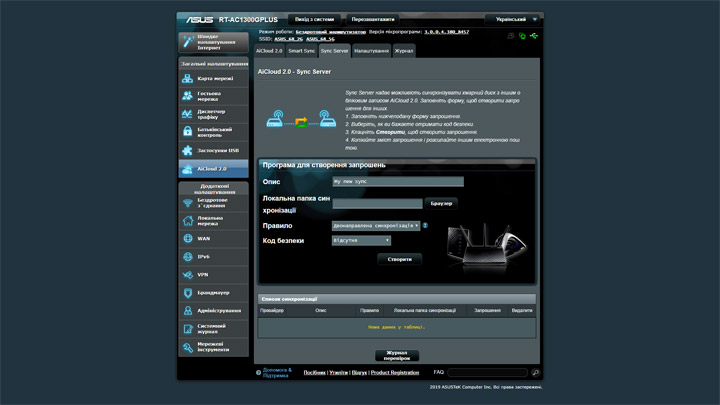The image size is (720, 405).
Task: Open the Допомога & Підтримка support link
Action: click(x=277, y=372)
